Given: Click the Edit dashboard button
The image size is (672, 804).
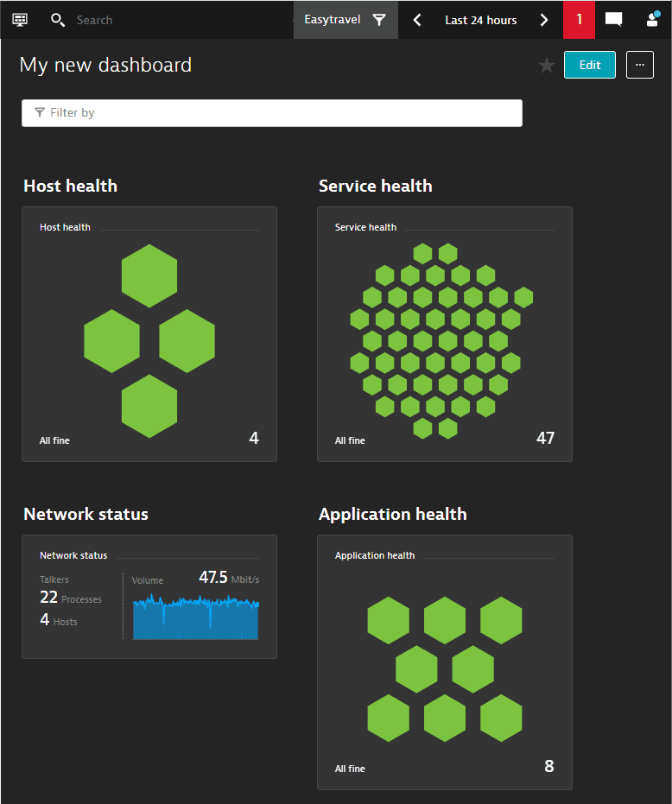Looking at the screenshot, I should pyautogui.click(x=590, y=66).
